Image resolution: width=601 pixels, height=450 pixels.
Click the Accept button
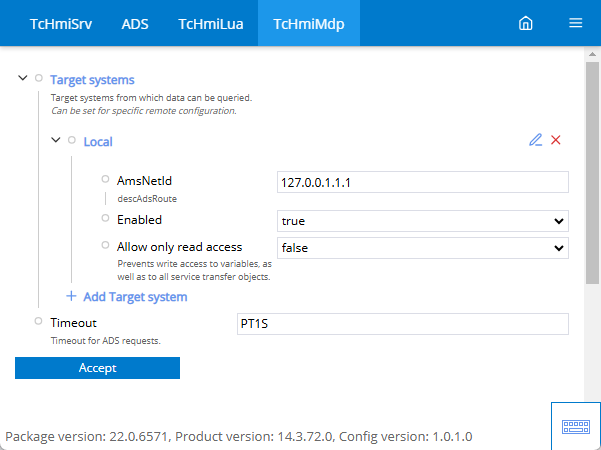pos(97,368)
